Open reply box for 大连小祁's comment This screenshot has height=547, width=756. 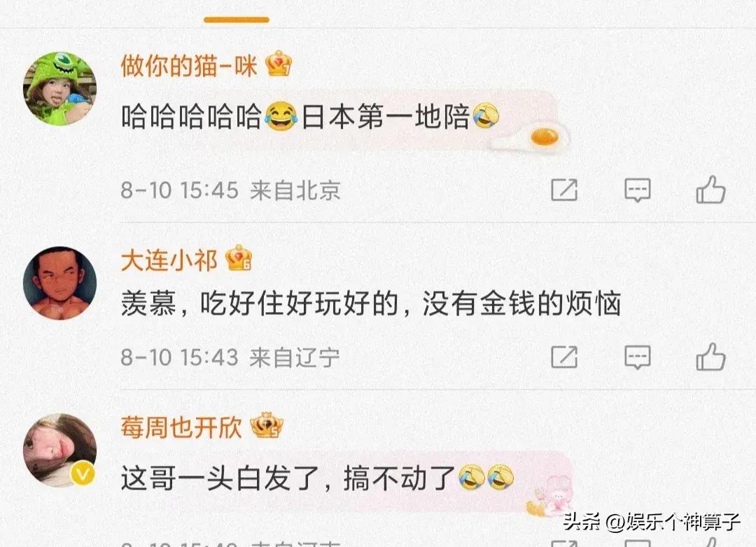tap(638, 357)
